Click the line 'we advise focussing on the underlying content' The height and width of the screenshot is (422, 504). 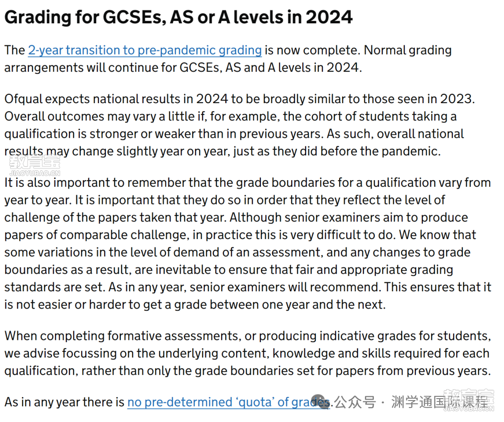click(247, 353)
